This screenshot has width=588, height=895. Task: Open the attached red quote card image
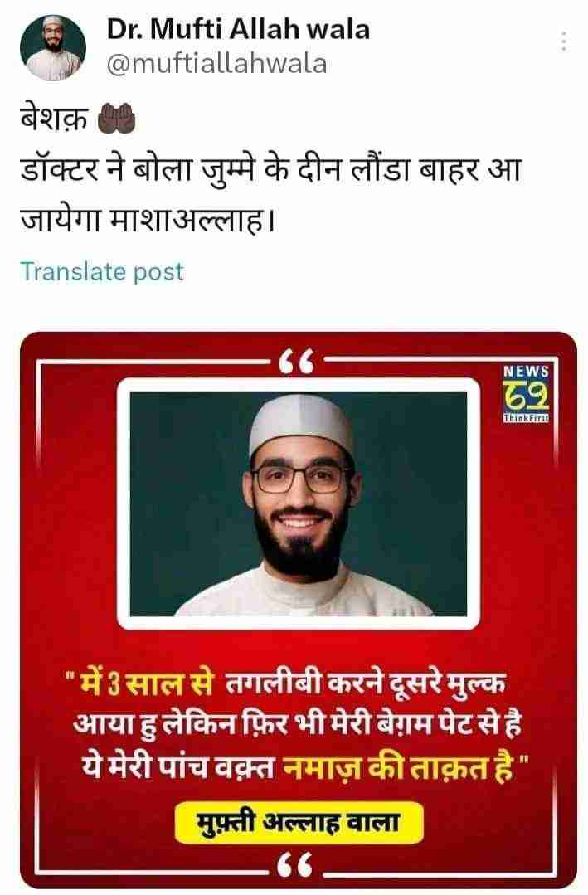pos(299,610)
